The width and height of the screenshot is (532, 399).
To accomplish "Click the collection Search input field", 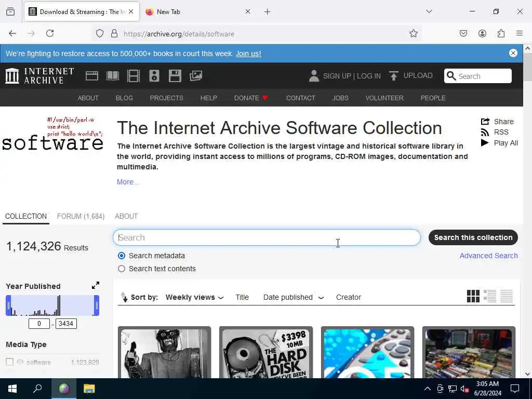I will pyautogui.click(x=267, y=237).
